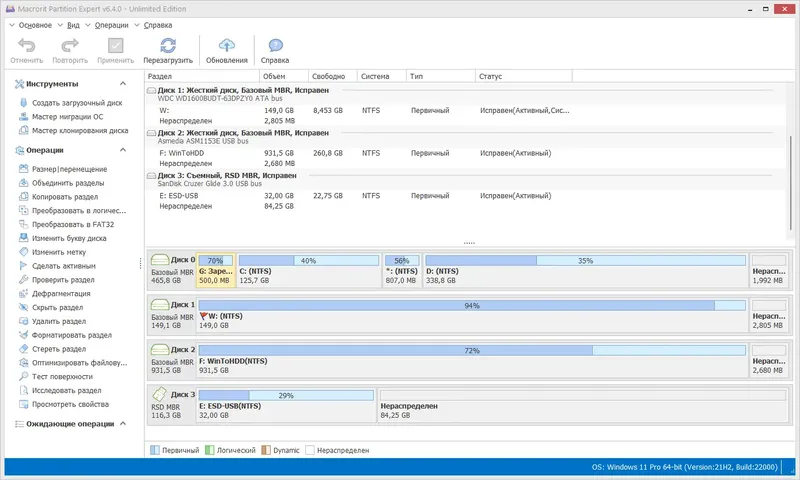The width and height of the screenshot is (800, 480).
Task: Select F: WinToHDD 72% usage bar
Action: (472, 350)
